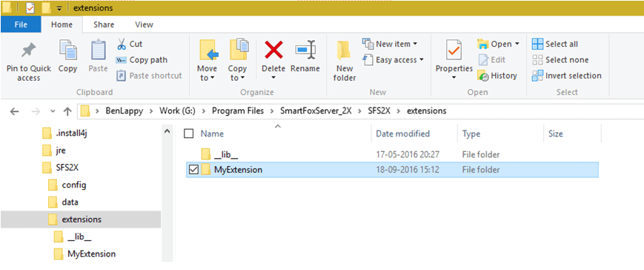Screen dimensions: 644x270
Task: Click Invert selection
Action: coord(567,76)
